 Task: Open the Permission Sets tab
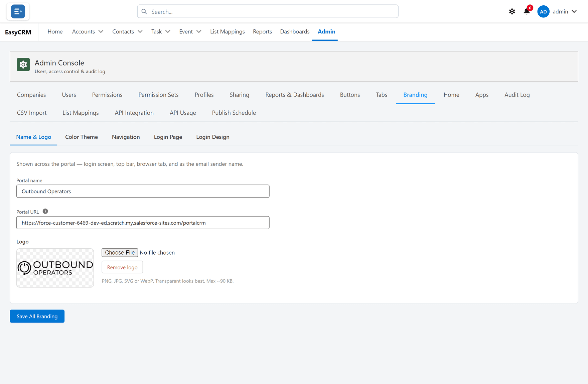pyautogui.click(x=158, y=95)
